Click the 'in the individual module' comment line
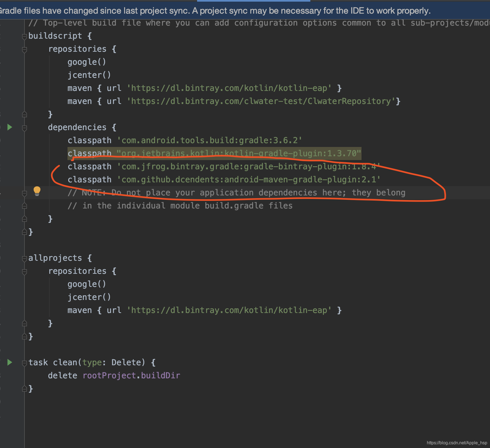Image resolution: width=490 pixels, height=448 pixels. [x=180, y=206]
